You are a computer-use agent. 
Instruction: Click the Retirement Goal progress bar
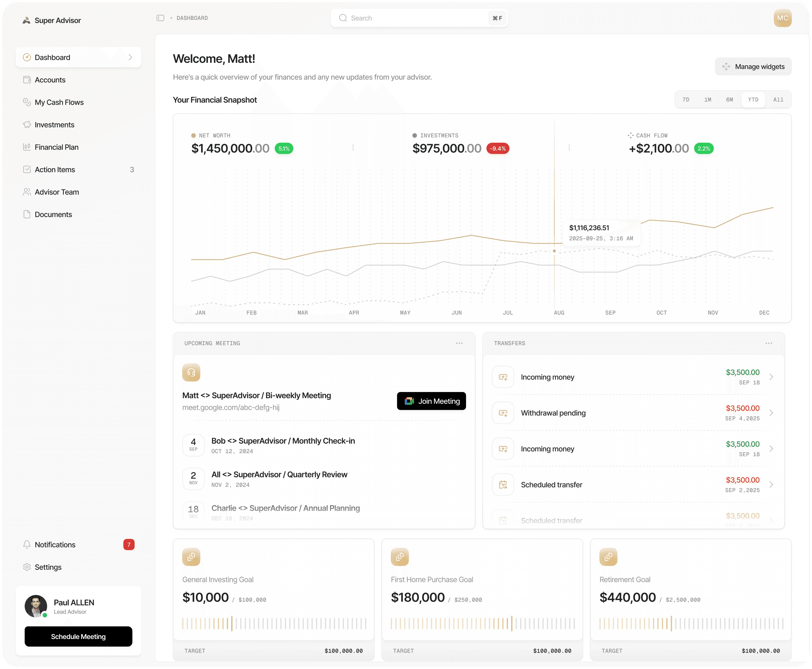(691, 623)
